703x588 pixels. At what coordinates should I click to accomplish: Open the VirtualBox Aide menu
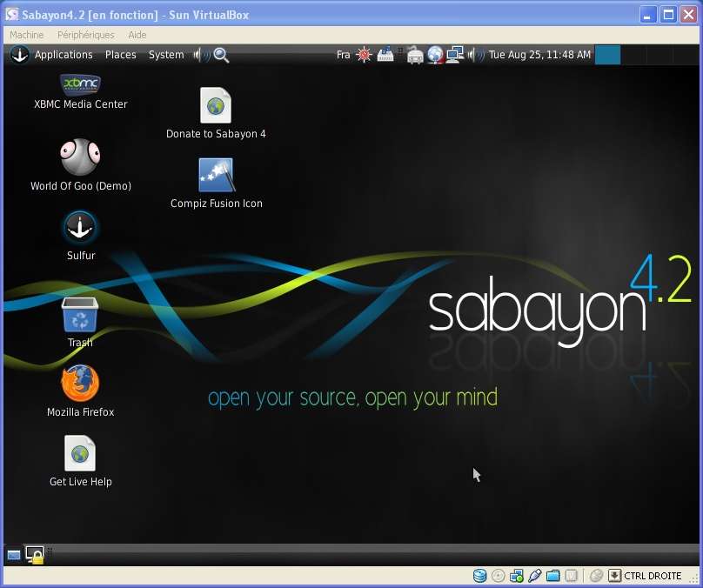click(x=137, y=35)
